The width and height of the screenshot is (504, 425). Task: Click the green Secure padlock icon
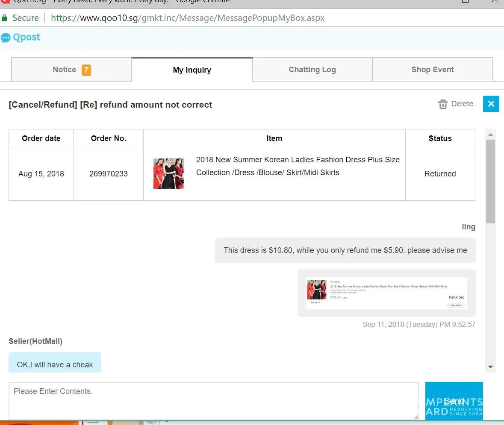pos(5,18)
